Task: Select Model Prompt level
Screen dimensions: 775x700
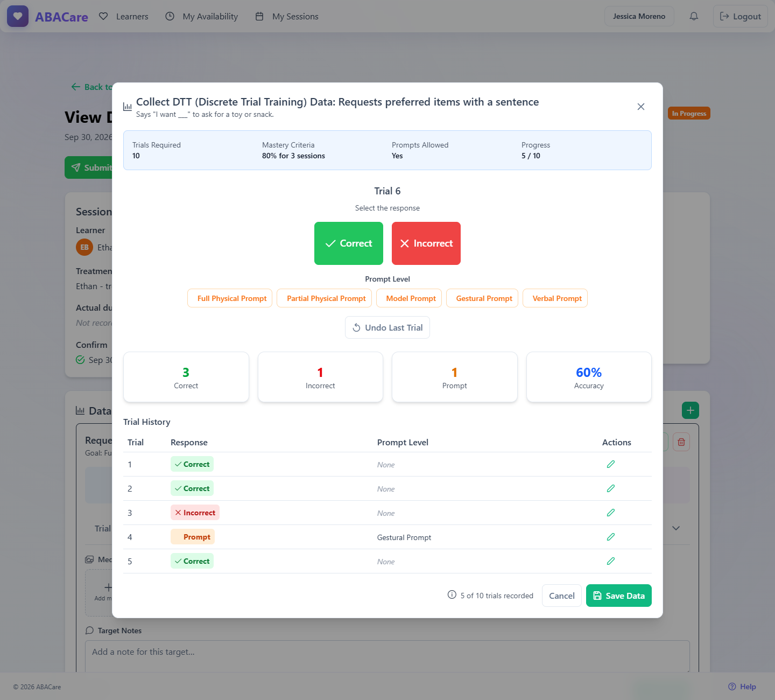Action: pyautogui.click(x=409, y=298)
